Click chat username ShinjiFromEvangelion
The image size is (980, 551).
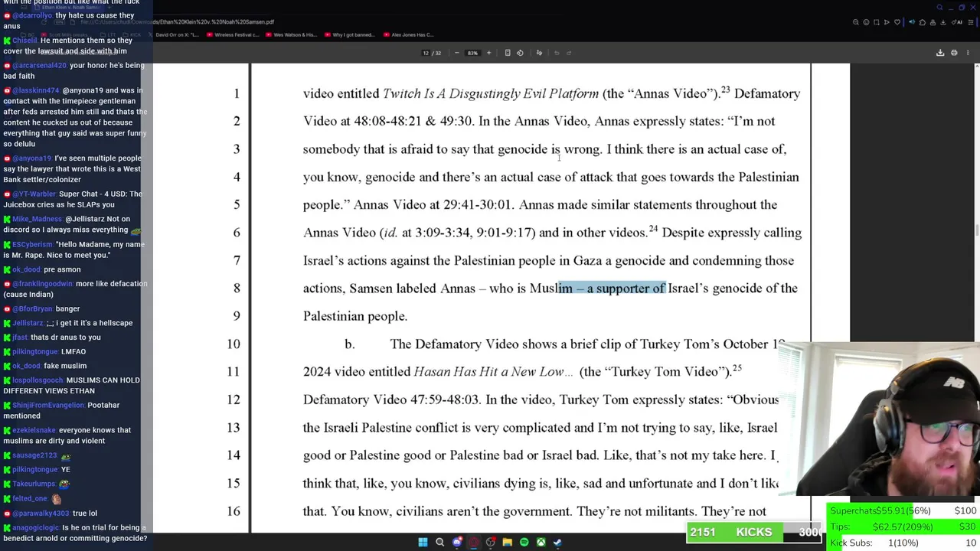(x=48, y=405)
